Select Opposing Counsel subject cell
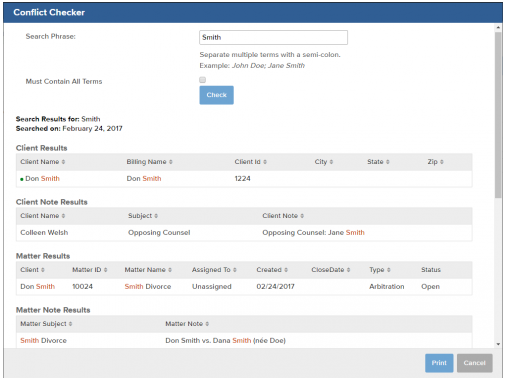Image resolution: width=515 pixels, height=389 pixels. pyautogui.click(x=159, y=233)
